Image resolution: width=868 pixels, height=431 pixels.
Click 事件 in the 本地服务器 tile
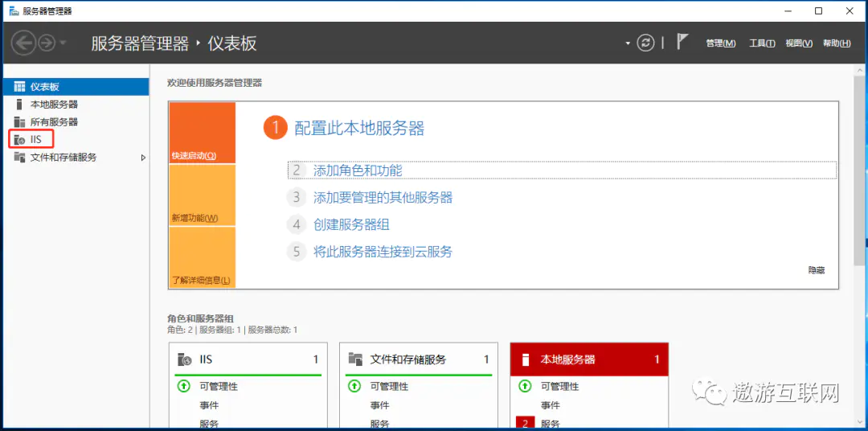tap(550, 405)
